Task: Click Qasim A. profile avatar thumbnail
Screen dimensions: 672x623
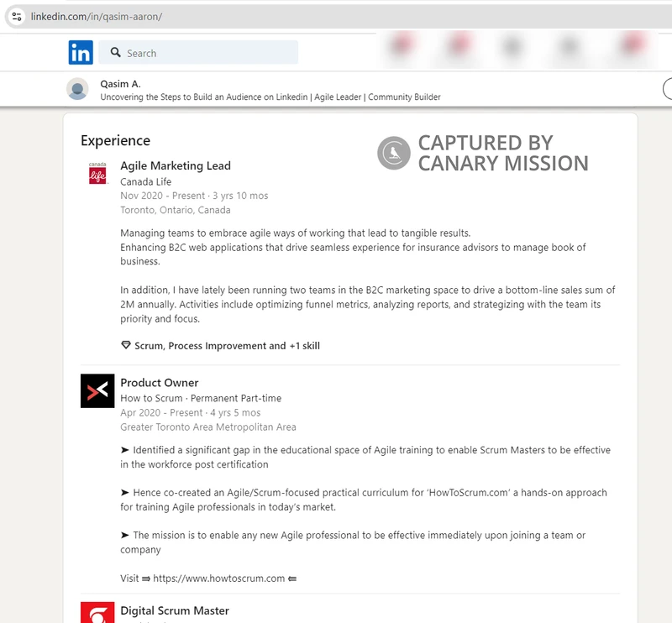Action: click(77, 89)
